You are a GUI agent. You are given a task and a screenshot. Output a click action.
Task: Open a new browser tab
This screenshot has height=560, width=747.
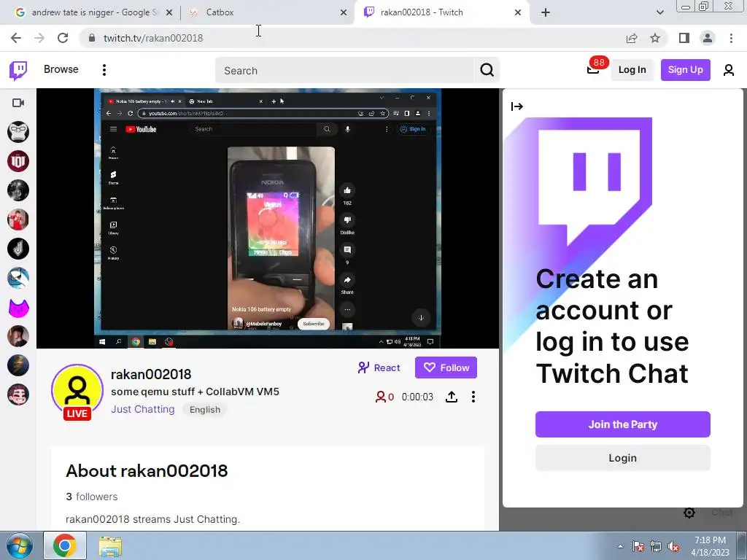546,13
